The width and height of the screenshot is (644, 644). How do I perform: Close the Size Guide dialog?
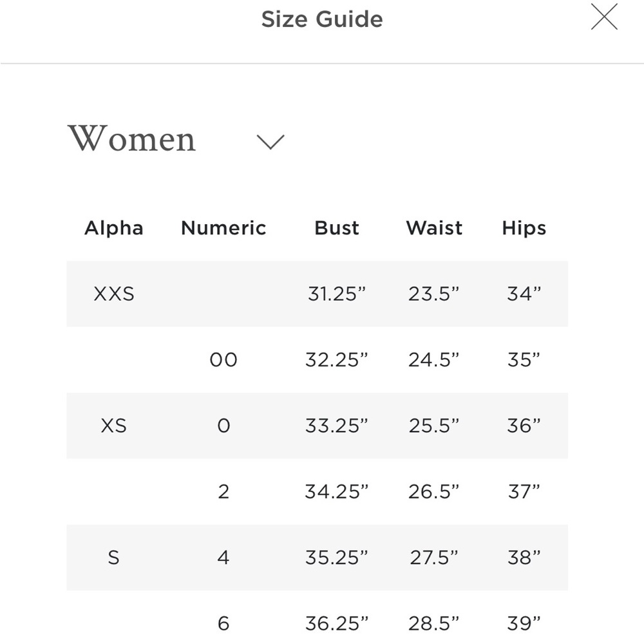click(x=604, y=17)
